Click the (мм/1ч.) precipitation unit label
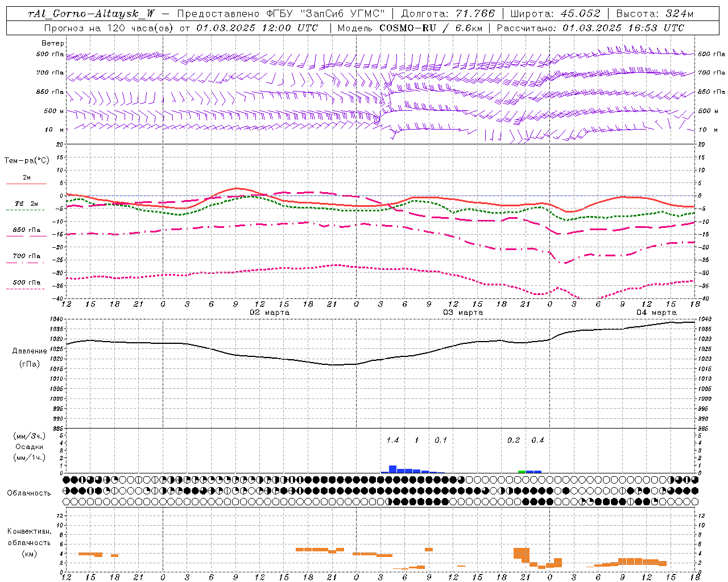Image resolution: width=728 pixels, height=582 pixels. click(x=30, y=458)
